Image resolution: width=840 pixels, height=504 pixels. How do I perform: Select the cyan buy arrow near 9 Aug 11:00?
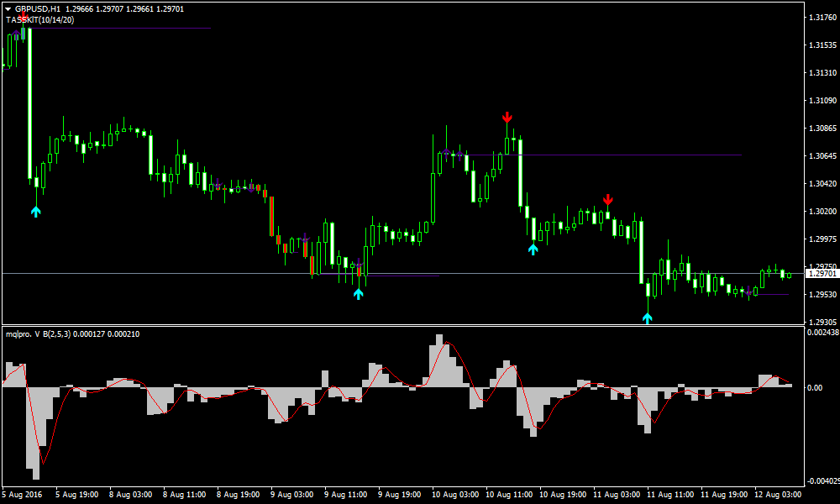coord(359,292)
